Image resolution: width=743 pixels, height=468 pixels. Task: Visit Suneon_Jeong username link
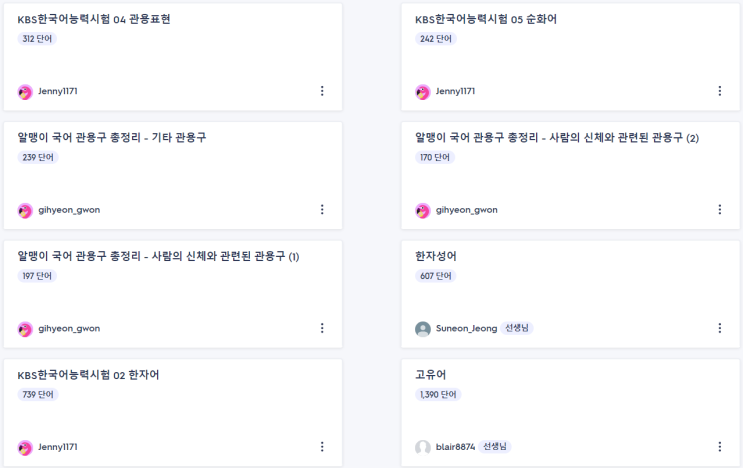[466, 328]
